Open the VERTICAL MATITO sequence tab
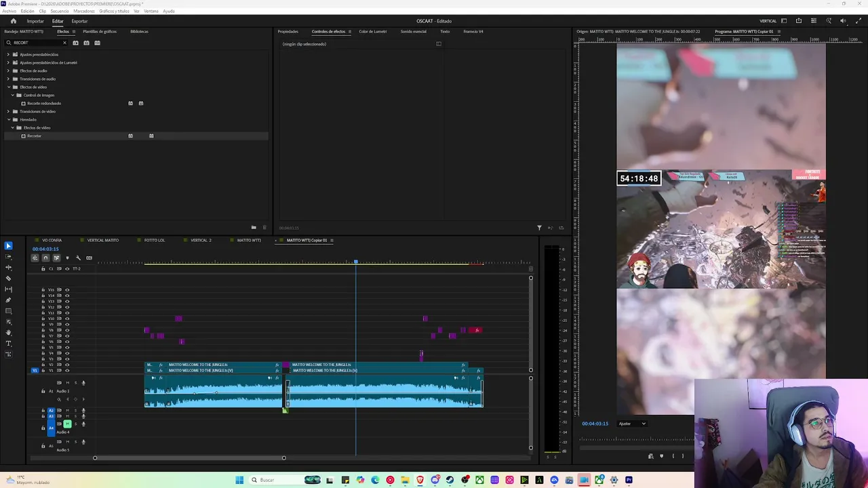This screenshot has height=488, width=868. pos(103,240)
